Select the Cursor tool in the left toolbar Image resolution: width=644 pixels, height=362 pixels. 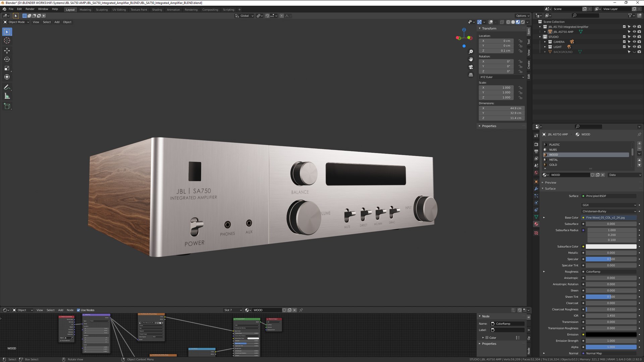tap(7, 41)
